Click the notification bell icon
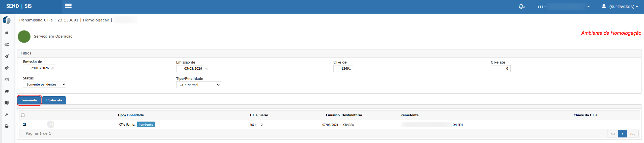 point(521,7)
